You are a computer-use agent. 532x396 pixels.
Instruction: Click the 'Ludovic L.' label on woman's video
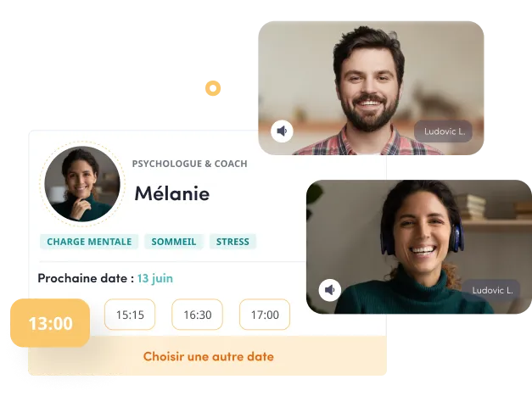coord(492,290)
